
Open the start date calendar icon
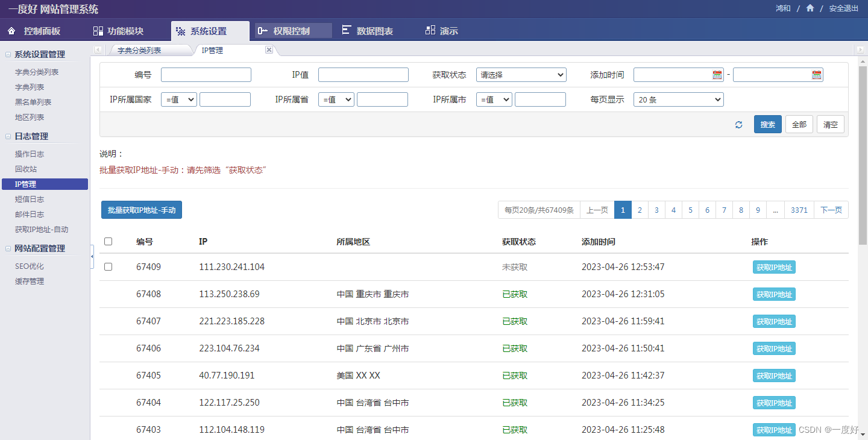coord(717,75)
